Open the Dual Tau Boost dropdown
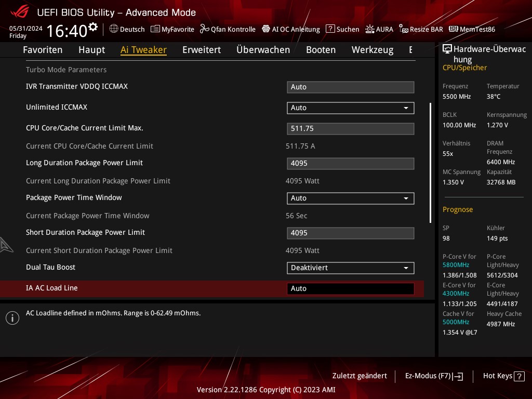 coord(351,268)
